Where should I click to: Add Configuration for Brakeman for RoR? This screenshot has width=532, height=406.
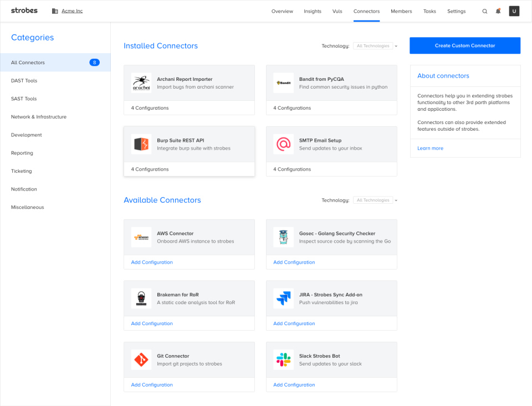point(152,323)
